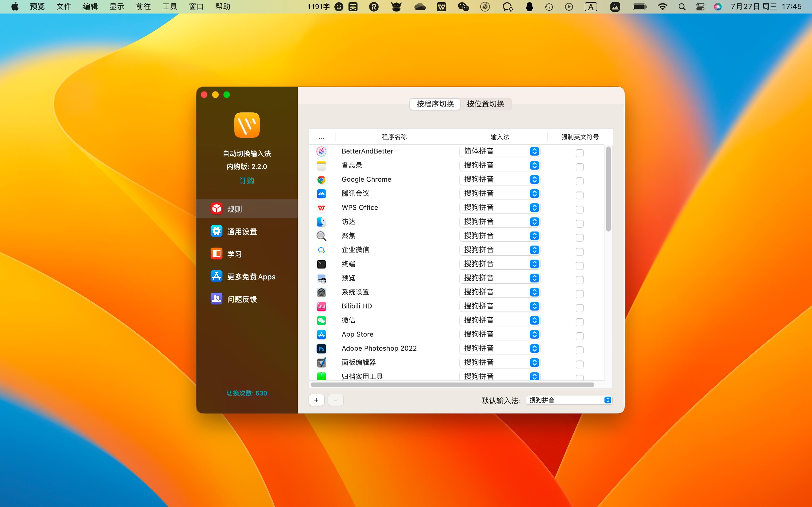Click the 微信 app icon in the rules list
Screen dimensions: 812x507
point(321,320)
